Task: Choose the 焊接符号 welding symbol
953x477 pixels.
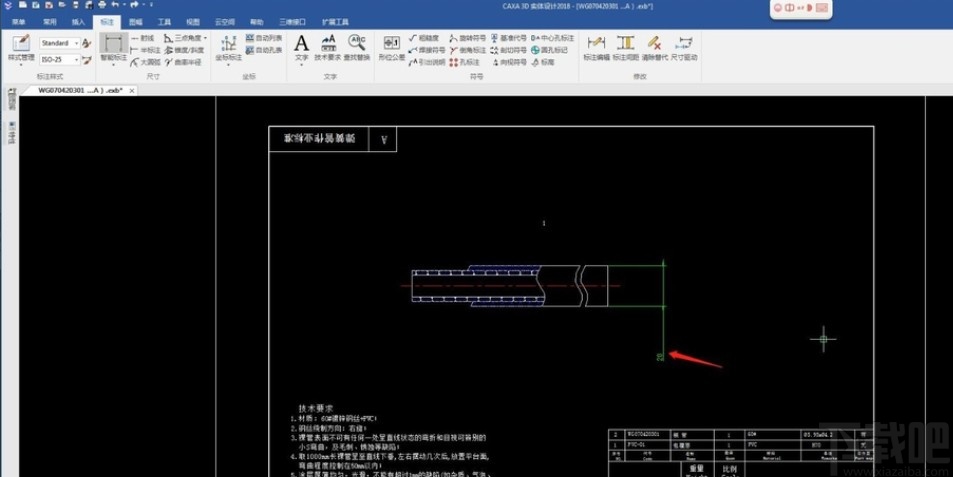Action: click(x=427, y=50)
